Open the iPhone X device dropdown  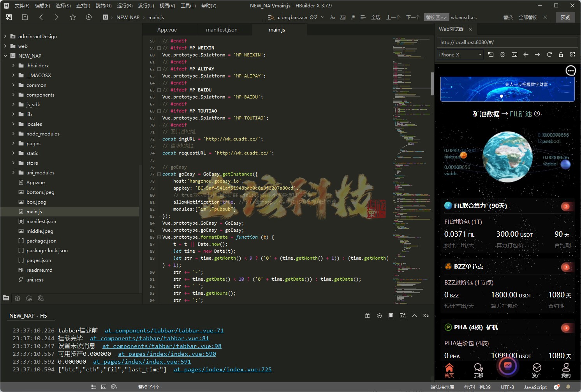point(460,54)
